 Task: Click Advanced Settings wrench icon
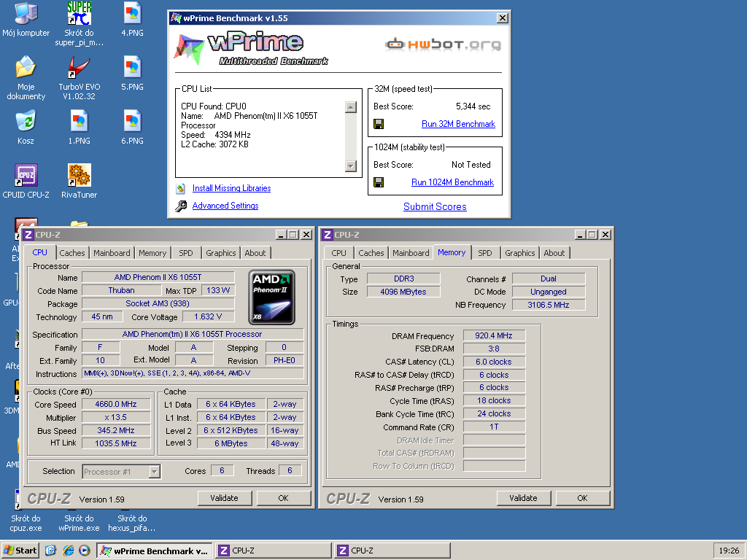(x=181, y=206)
